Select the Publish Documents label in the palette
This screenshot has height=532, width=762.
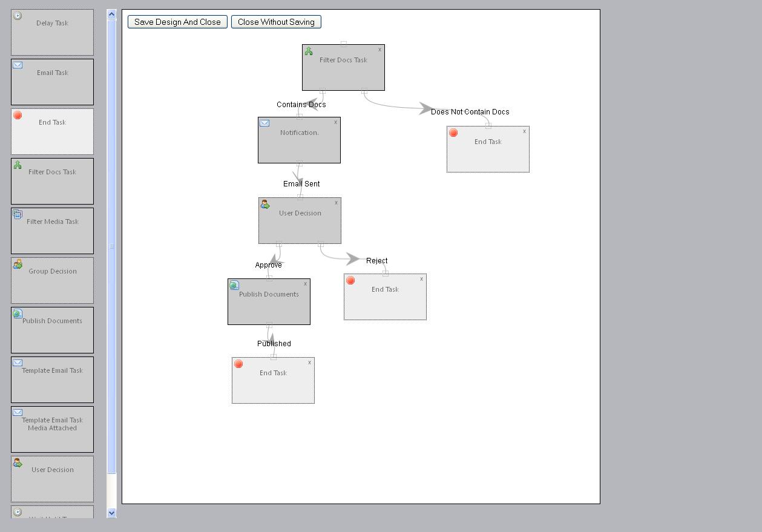(x=53, y=321)
